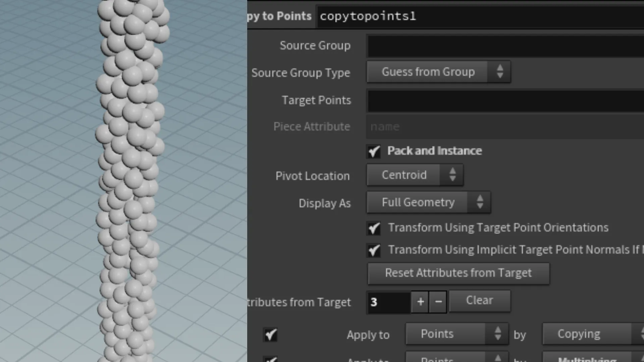Click the Clear button
Image resolution: width=644 pixels, height=362 pixels.
coord(479,300)
